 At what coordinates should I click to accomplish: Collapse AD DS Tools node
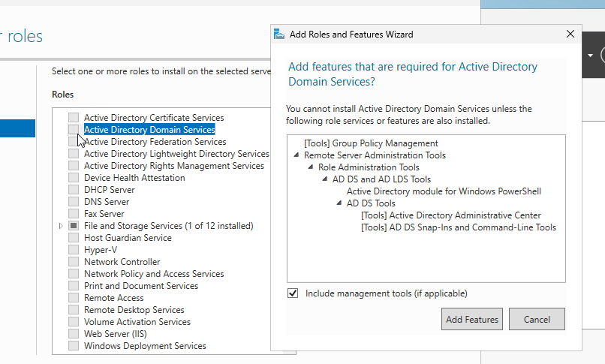[x=339, y=203]
